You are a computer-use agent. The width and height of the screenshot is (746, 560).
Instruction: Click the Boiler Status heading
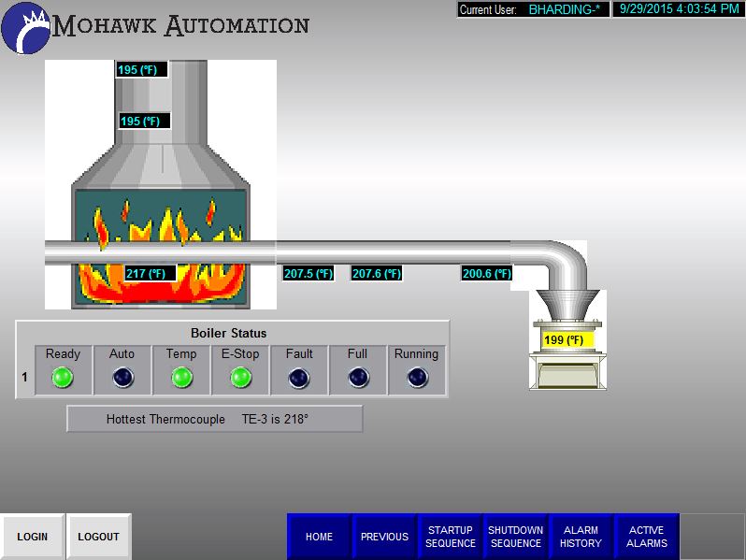pos(228,333)
